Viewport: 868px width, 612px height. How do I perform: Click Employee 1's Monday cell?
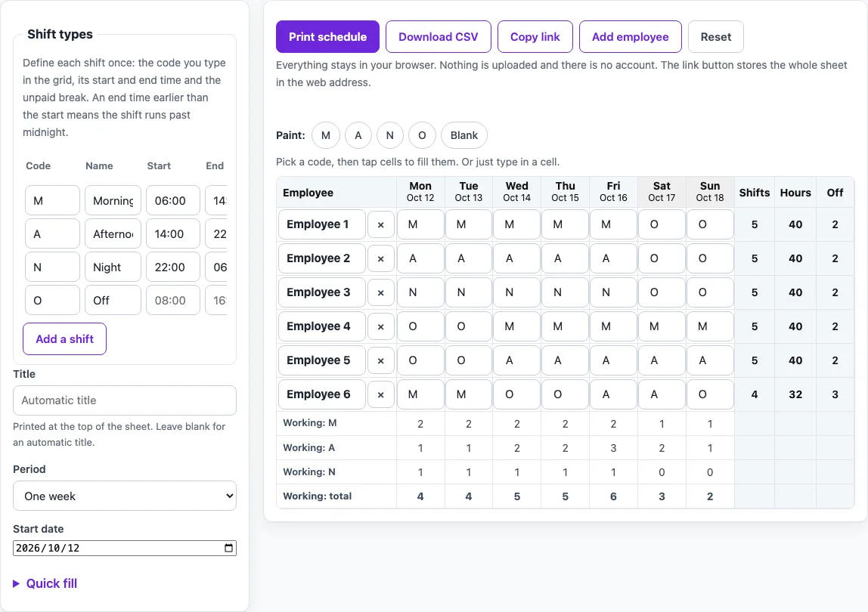coord(420,224)
